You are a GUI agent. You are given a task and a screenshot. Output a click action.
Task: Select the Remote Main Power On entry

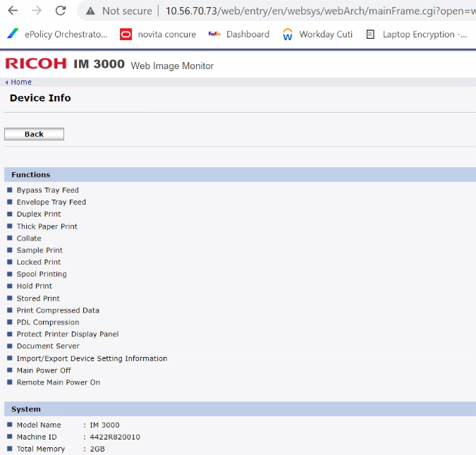click(59, 382)
